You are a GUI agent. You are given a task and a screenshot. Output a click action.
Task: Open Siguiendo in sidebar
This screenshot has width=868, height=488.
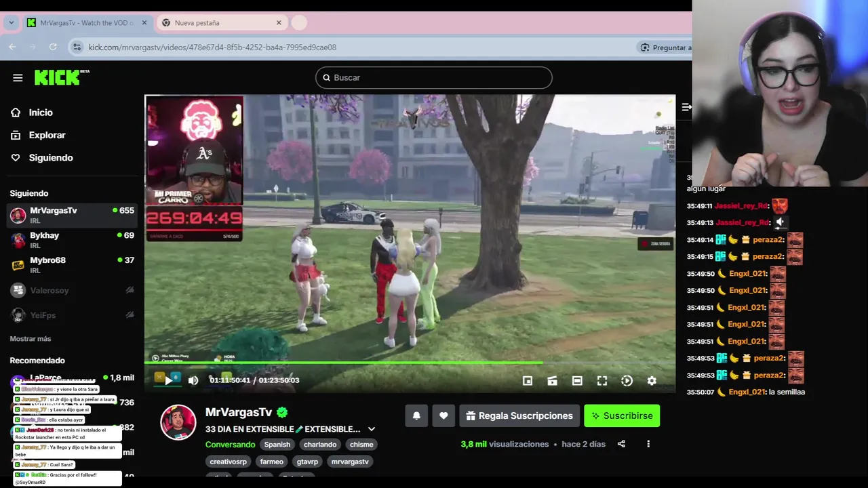[x=50, y=157]
